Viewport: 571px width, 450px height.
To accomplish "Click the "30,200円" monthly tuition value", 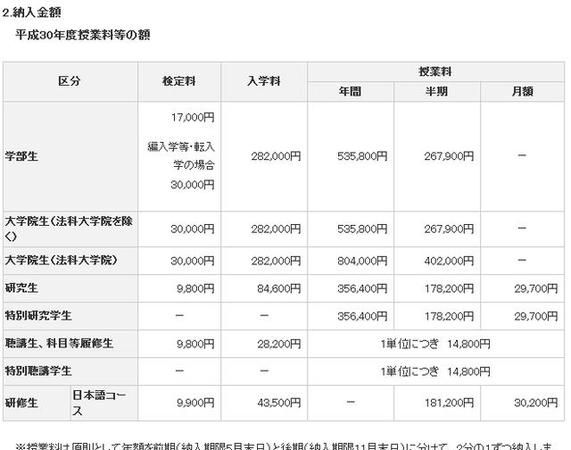I will pyautogui.click(x=536, y=403).
